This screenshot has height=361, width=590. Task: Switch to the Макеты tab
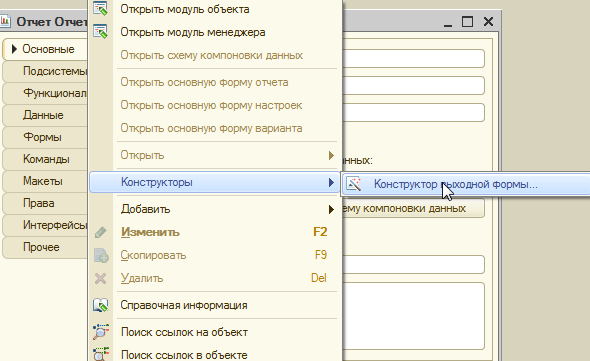tap(45, 181)
